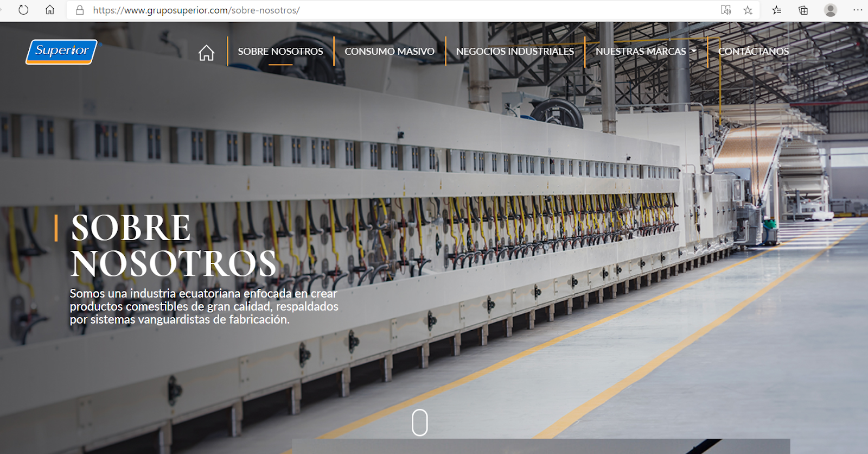Open the SOBRE NOSOTROS menu item
Screen dimensions: 868x454
(x=280, y=52)
